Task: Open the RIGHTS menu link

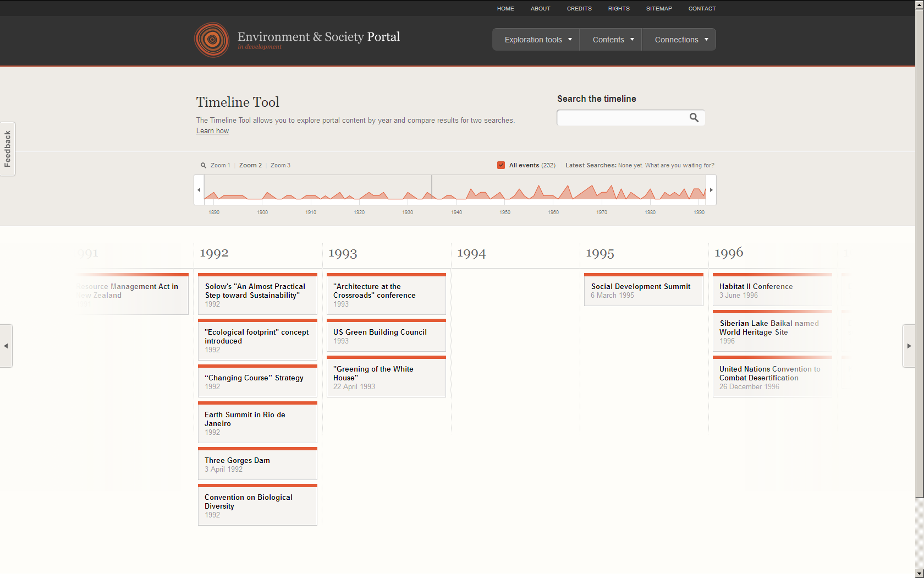Action: click(619, 8)
